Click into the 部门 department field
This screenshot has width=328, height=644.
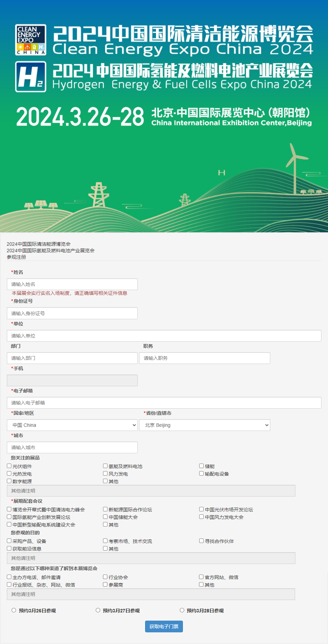point(72,358)
